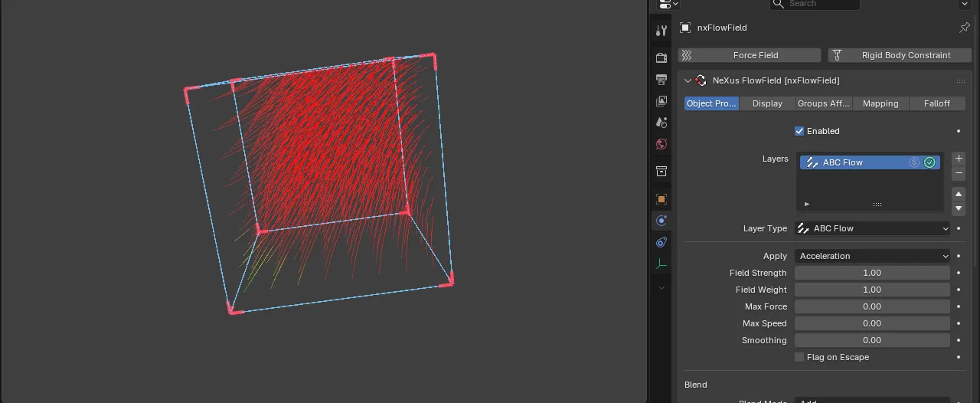Enable the Flag on Escape checkbox
Screen dimensions: 980x403
[x=799, y=357]
